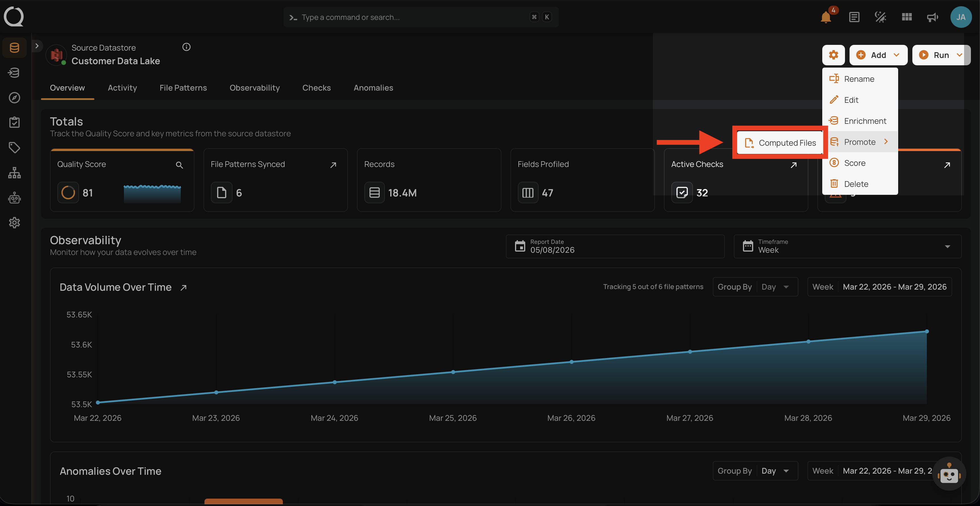The image size is (980, 506).
Task: Open the Run dropdown arrow
Action: point(960,55)
